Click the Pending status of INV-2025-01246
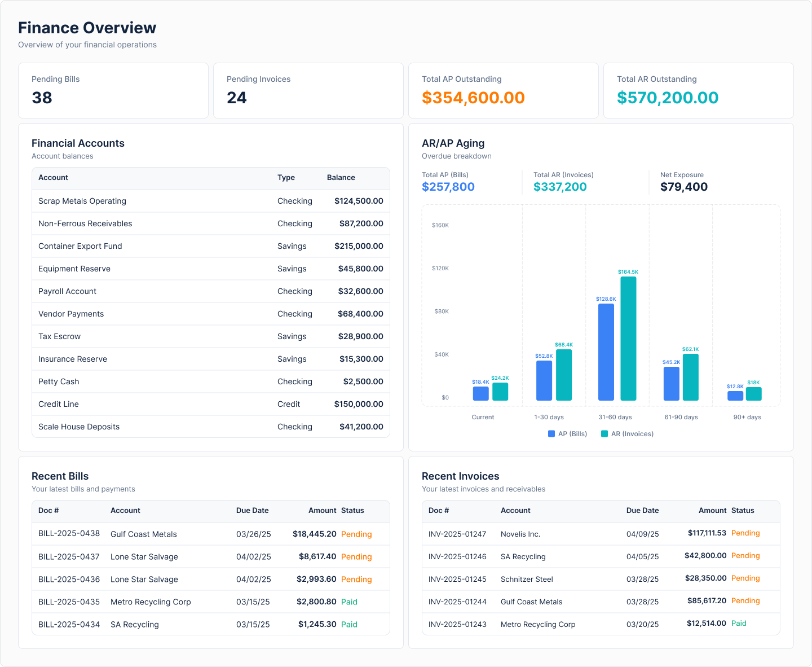812x667 pixels. (745, 555)
